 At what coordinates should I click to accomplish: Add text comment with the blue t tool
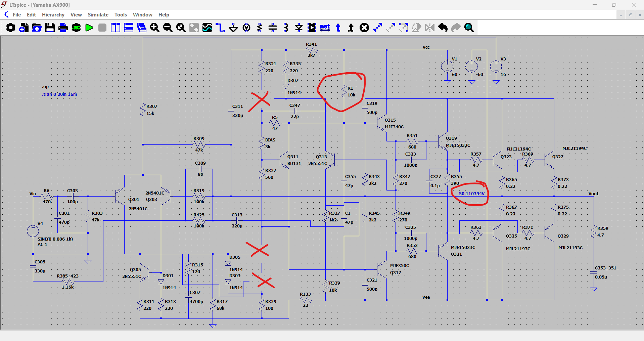[338, 28]
